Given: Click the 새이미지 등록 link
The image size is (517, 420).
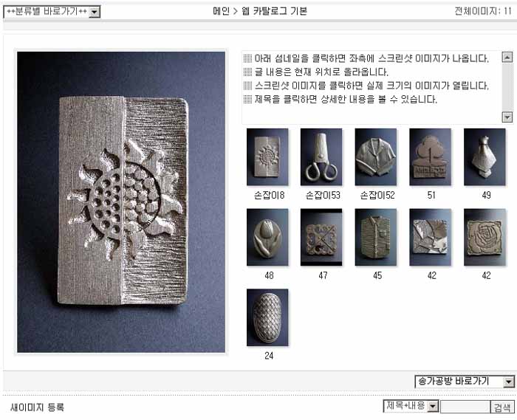Looking at the screenshot, I should click(37, 407).
